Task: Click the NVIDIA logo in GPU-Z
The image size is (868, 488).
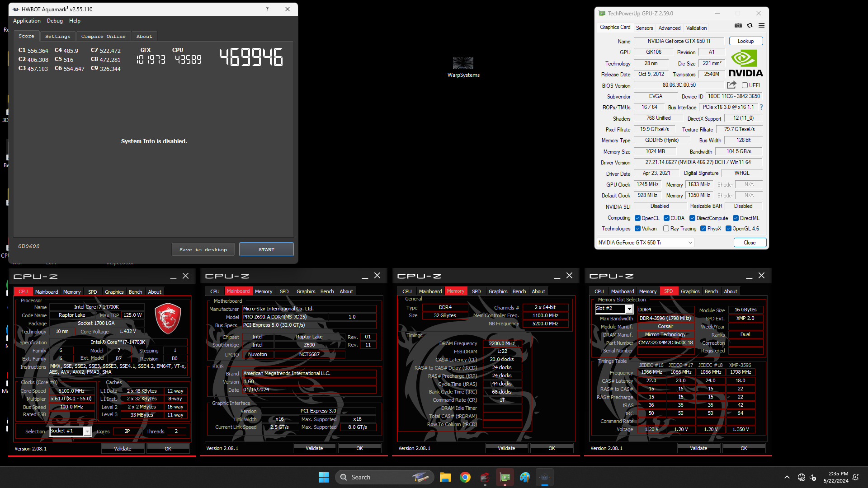Action: point(745,63)
